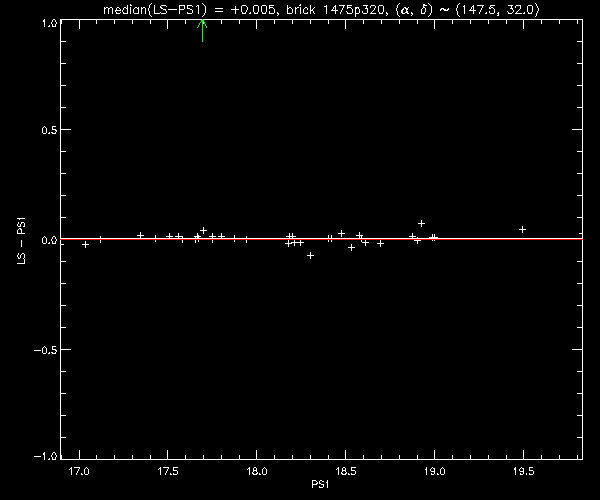Click the y-axis tick label "−0.5"
600x500 pixels.
(x=46, y=350)
